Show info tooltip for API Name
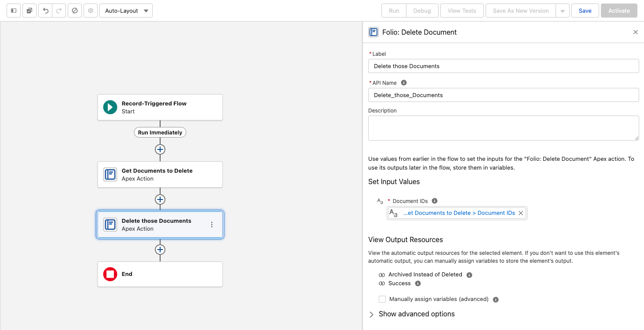 point(404,83)
